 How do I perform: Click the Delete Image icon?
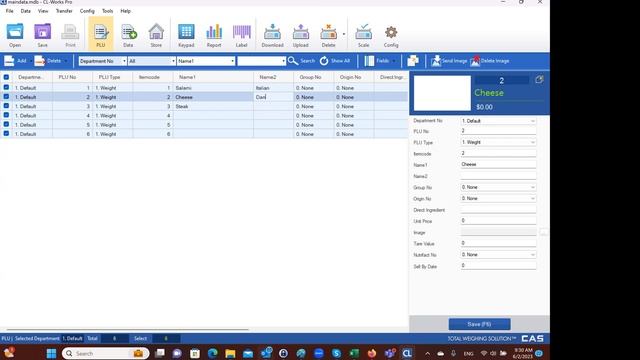[x=475, y=61]
